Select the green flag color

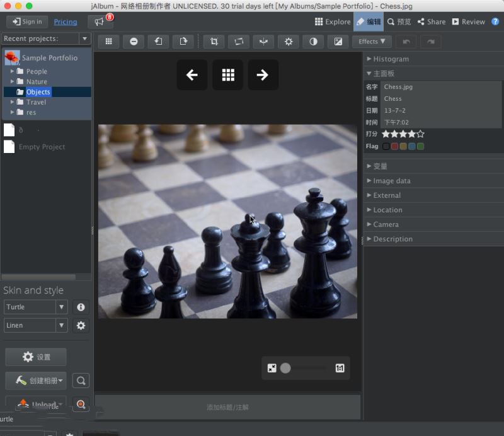tap(420, 146)
